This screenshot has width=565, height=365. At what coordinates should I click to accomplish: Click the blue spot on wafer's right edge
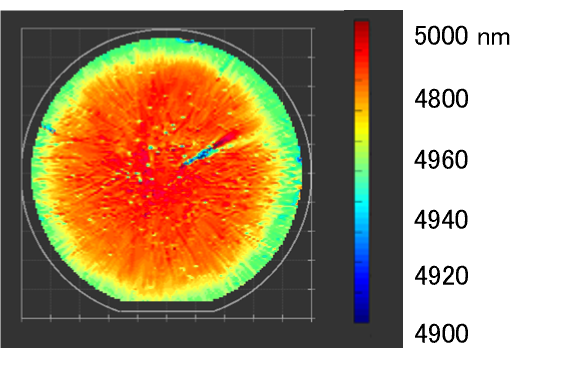(299, 159)
